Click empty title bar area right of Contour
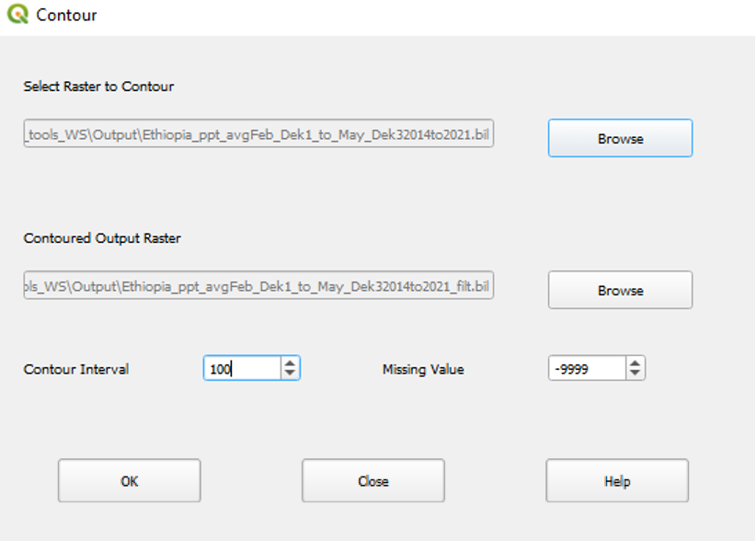Image resolution: width=756 pixels, height=541 pixels. click(414, 15)
